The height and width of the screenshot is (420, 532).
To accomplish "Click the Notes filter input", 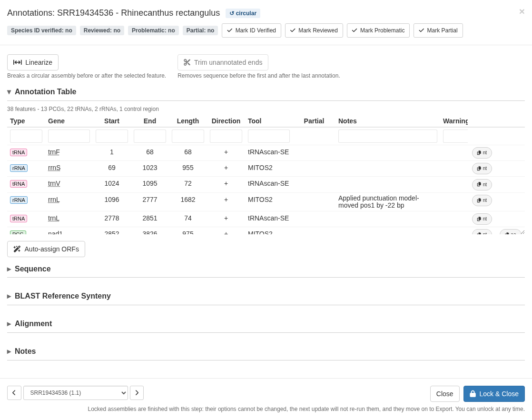I will [387, 136].
